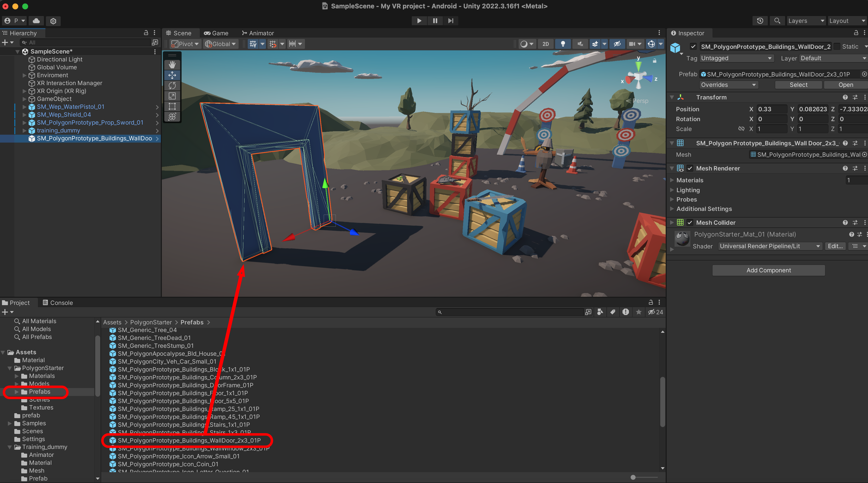This screenshot has width=868, height=483.
Task: Select the Rect transform tool
Action: pos(172,106)
